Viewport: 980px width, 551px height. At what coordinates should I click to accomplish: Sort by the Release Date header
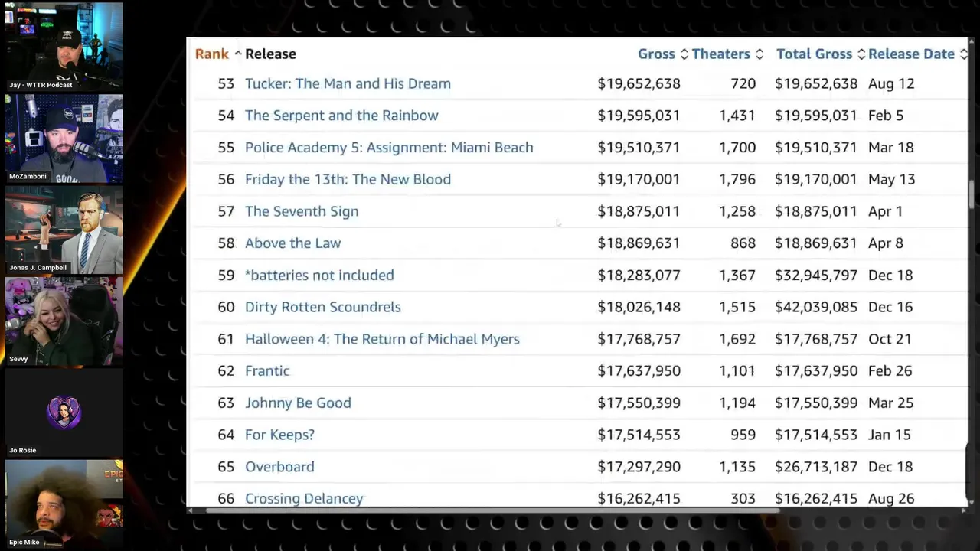coord(911,54)
